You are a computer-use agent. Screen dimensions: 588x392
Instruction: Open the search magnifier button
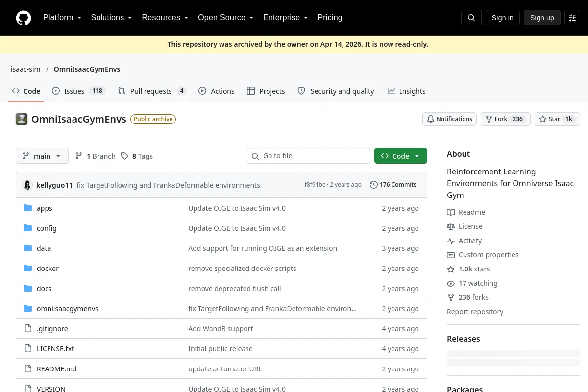(x=471, y=18)
